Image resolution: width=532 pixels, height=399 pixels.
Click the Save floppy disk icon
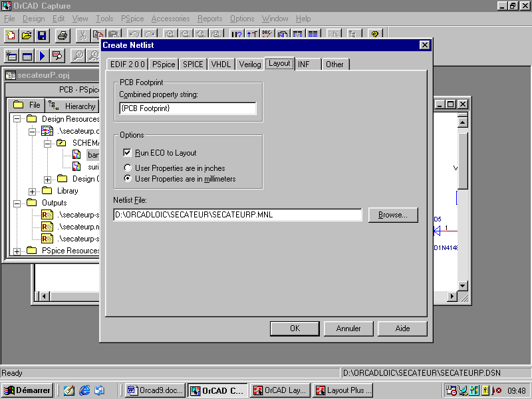(42, 35)
